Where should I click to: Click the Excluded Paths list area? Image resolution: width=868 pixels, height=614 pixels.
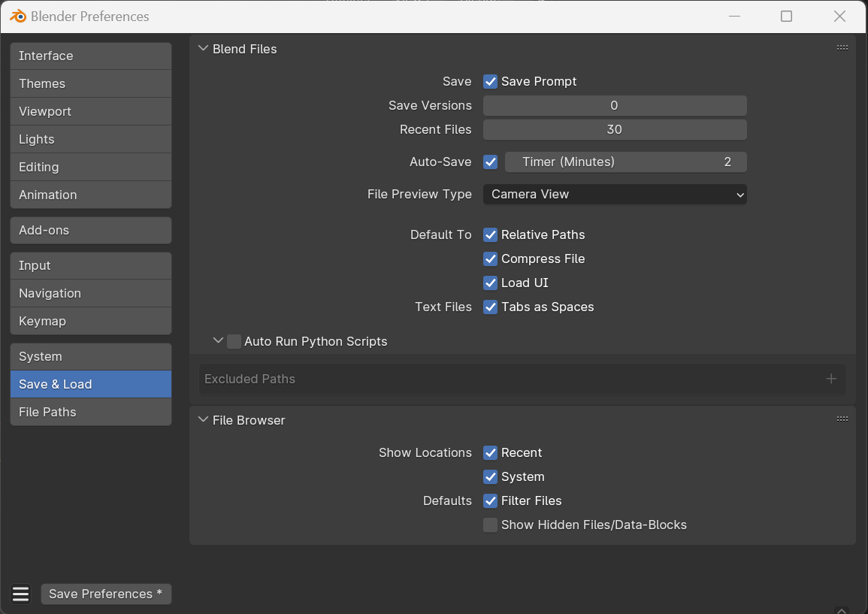point(522,380)
